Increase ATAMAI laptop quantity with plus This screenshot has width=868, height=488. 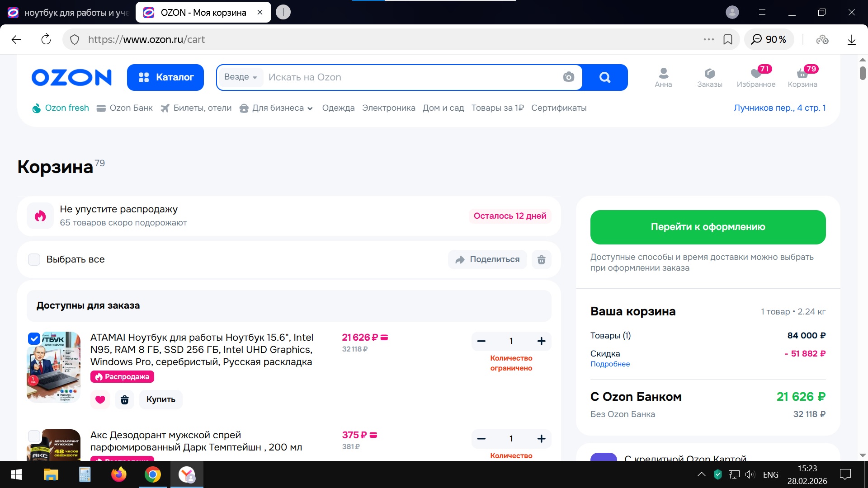coord(541,341)
